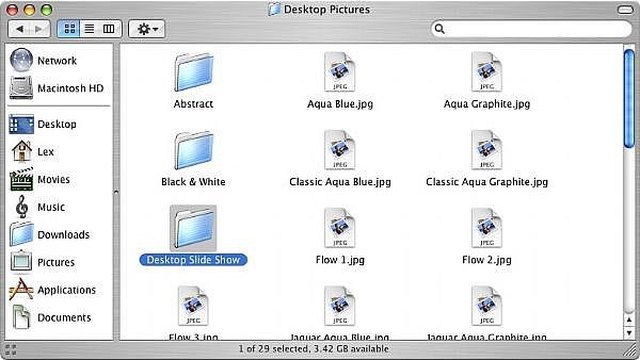The width and height of the screenshot is (640, 360).
Task: Open Movies clapperboard icon
Action: click(21, 179)
